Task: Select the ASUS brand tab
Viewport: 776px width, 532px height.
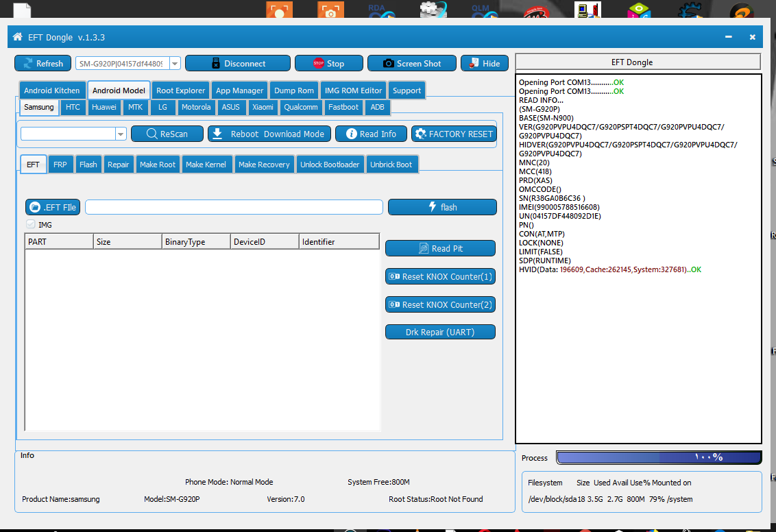Action: pyautogui.click(x=230, y=107)
